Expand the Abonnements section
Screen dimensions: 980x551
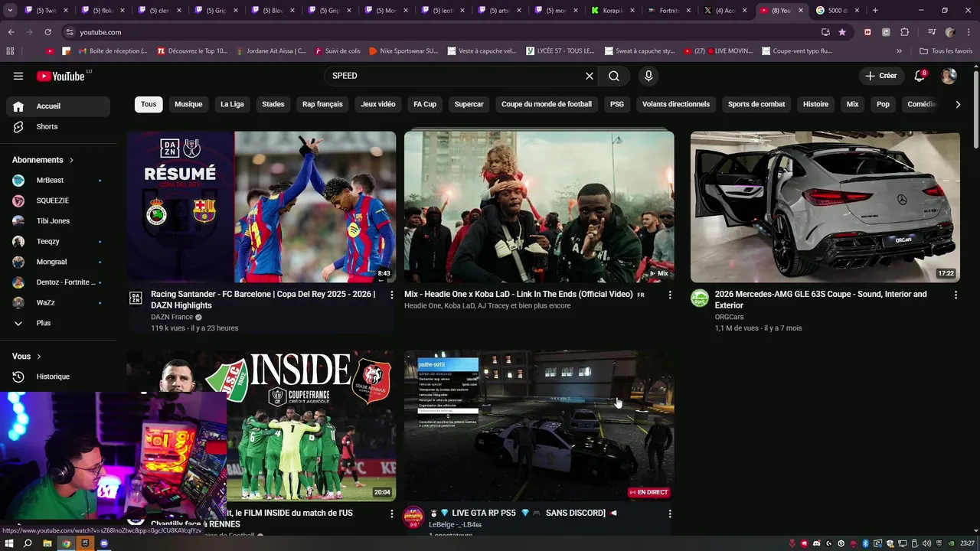point(43,160)
